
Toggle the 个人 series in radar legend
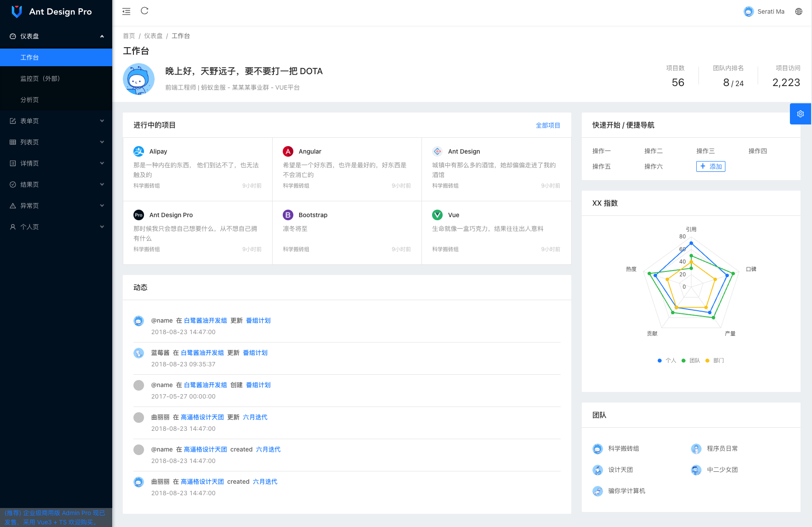(x=667, y=360)
